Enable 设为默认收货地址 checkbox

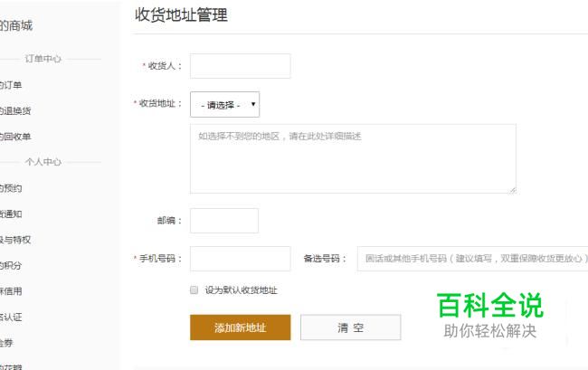click(x=194, y=289)
